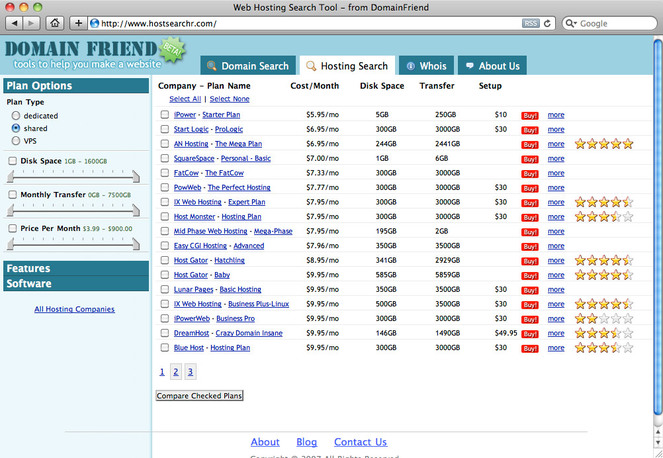The image size is (663, 458).
Task: Enable the Price Per Month filter checkbox
Action: click(13, 228)
